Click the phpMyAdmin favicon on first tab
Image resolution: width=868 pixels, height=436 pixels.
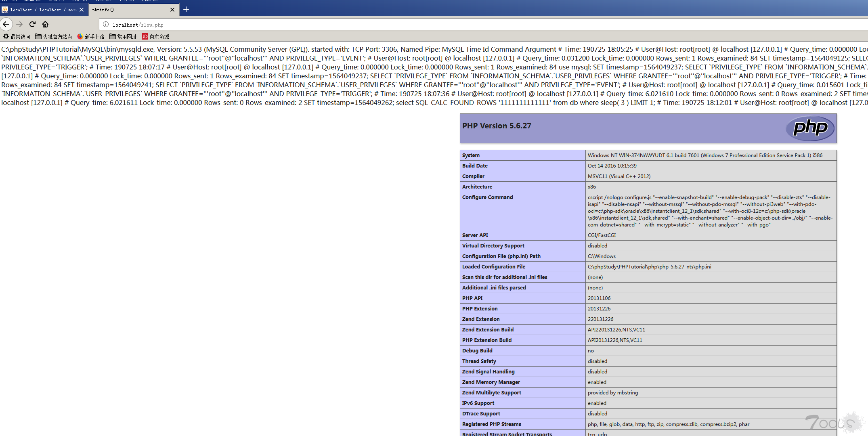tap(5, 10)
